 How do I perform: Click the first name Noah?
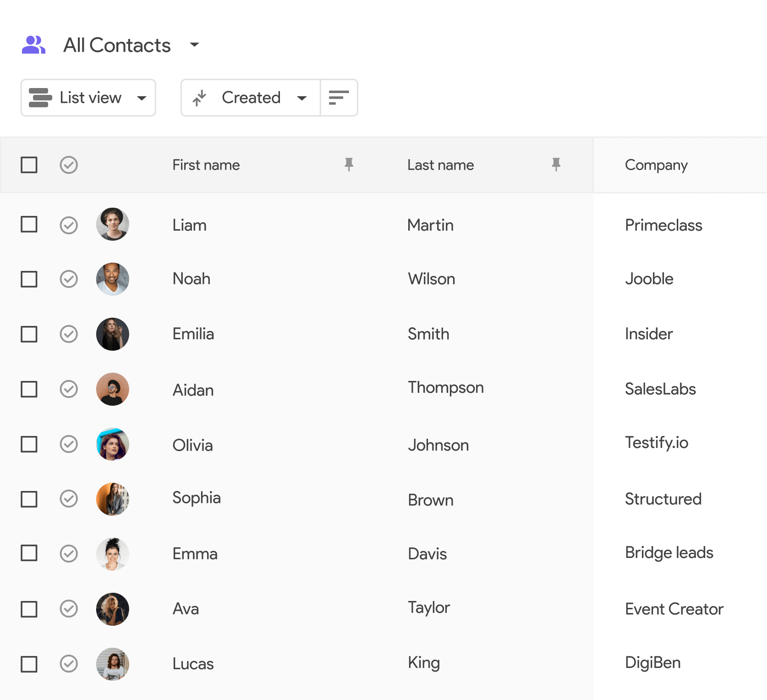(x=192, y=279)
